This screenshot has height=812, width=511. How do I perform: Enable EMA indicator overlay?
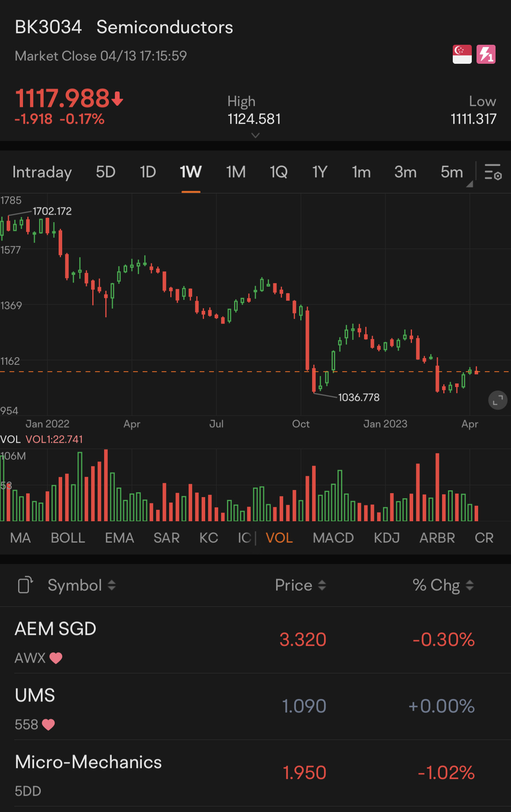[119, 538]
